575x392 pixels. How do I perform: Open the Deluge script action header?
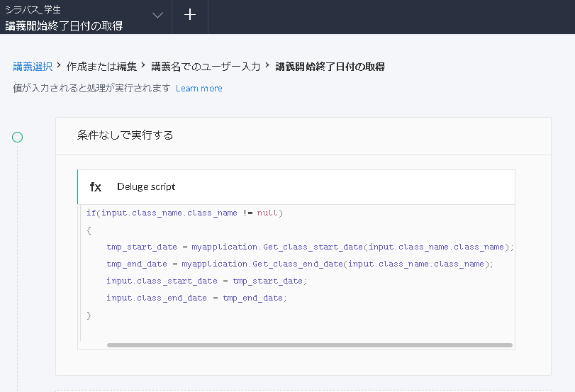point(296,187)
